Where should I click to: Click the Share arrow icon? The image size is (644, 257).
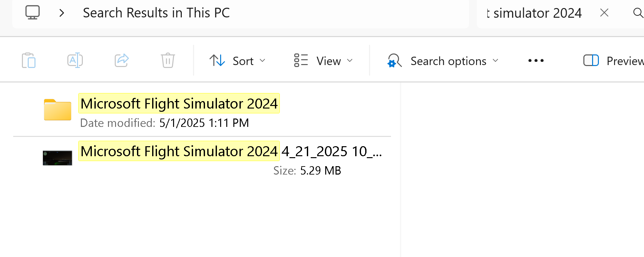(122, 60)
